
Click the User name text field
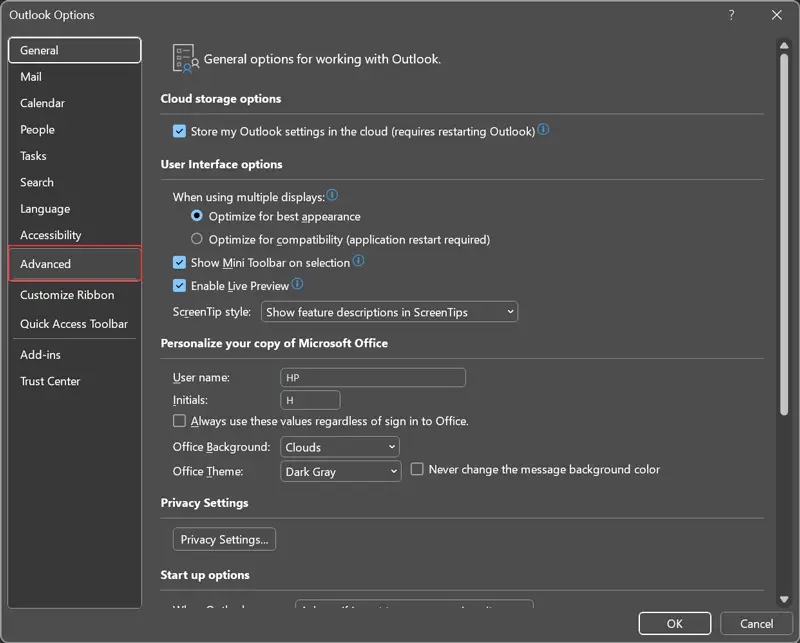click(373, 377)
